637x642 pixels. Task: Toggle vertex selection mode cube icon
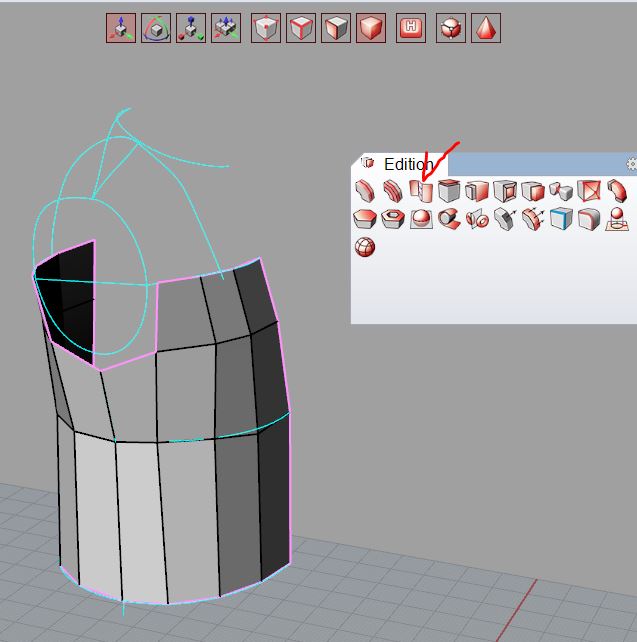point(265,28)
